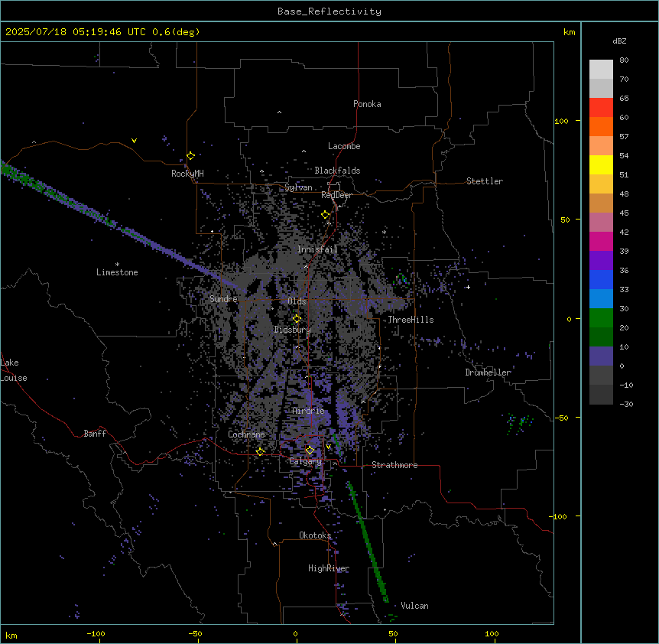Click the Banff town label

tap(95, 434)
